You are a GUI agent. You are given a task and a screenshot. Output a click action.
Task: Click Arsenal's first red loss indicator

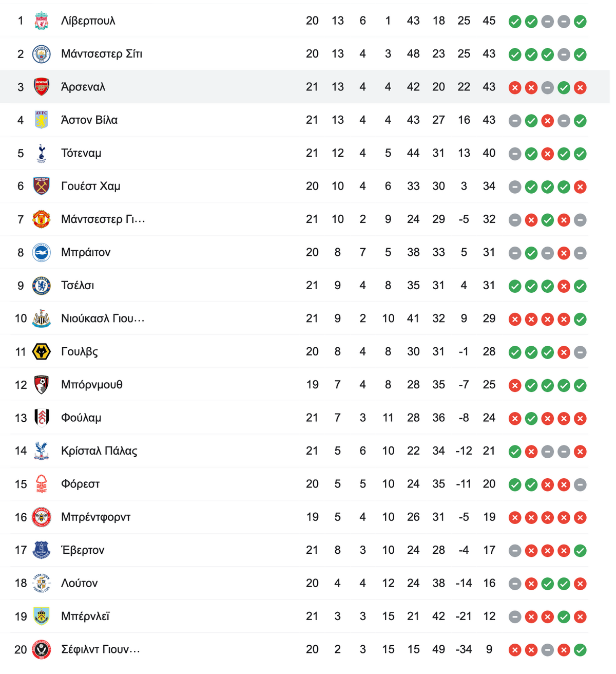pyautogui.click(x=515, y=88)
